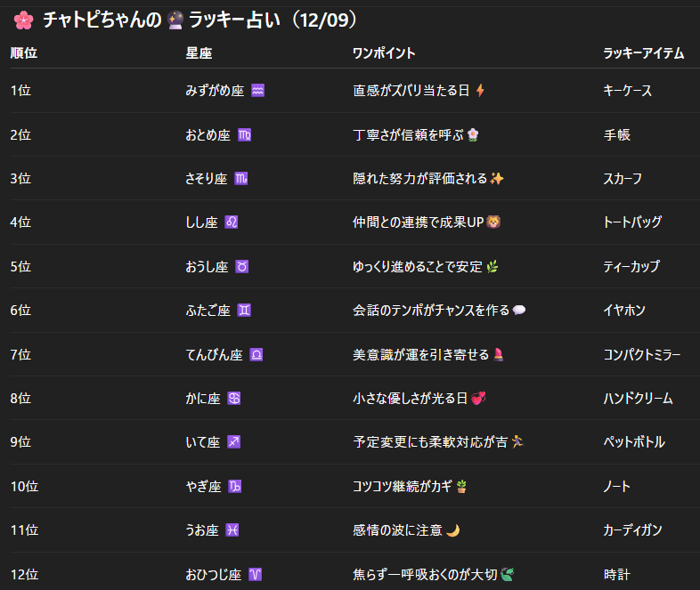Click the ワンポイント column header
This screenshot has height=590, width=700.
384,53
